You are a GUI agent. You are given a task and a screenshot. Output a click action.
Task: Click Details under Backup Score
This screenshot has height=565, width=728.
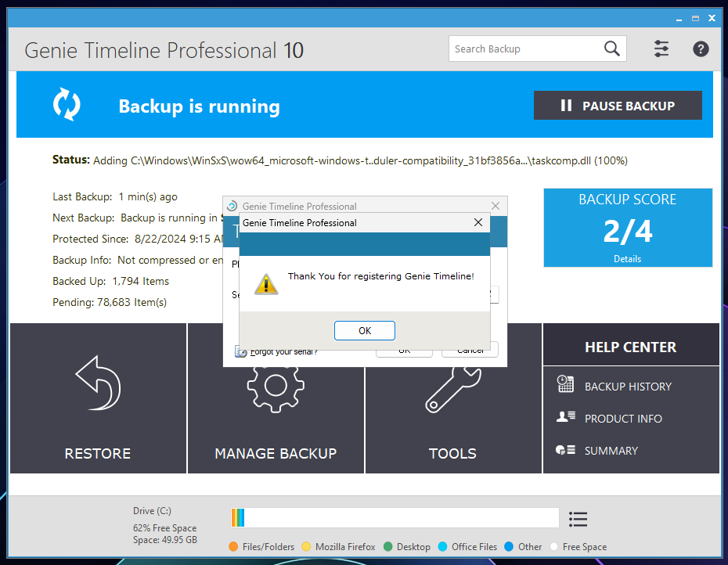click(x=627, y=258)
